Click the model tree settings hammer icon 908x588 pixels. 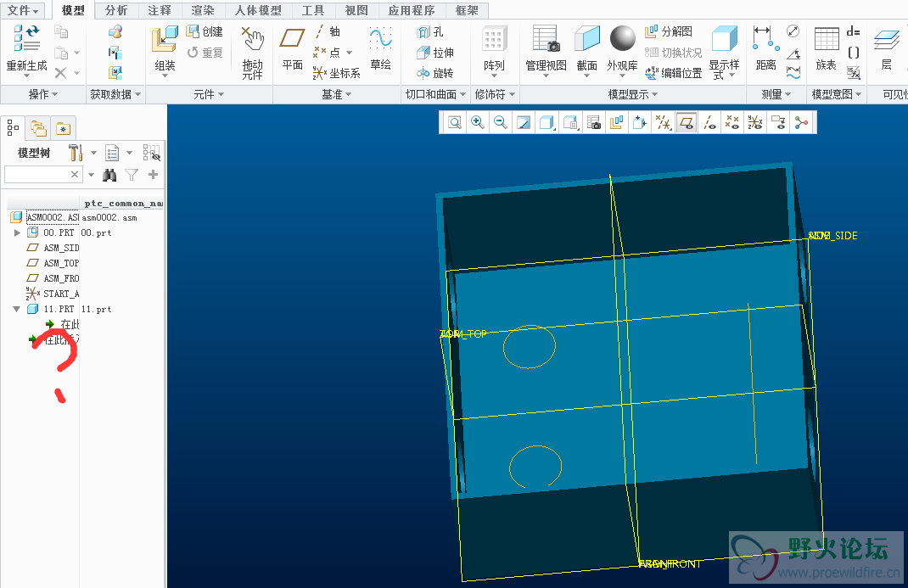(x=76, y=153)
